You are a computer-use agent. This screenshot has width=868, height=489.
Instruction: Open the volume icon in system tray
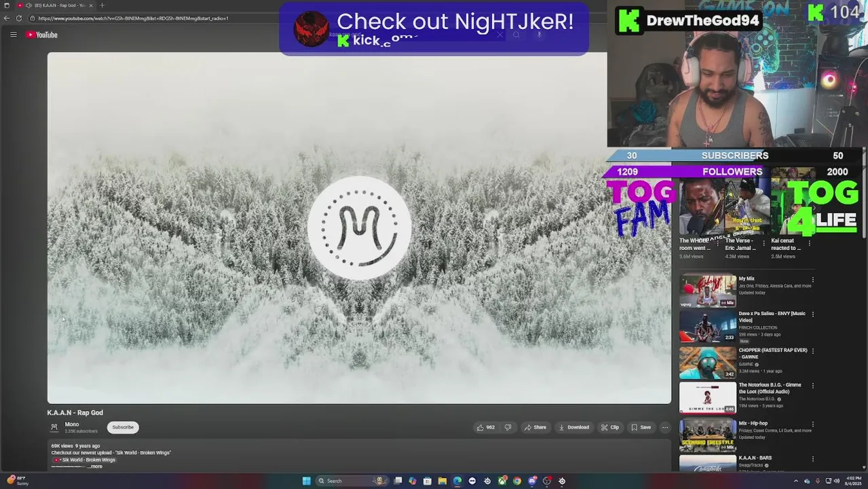837,481
